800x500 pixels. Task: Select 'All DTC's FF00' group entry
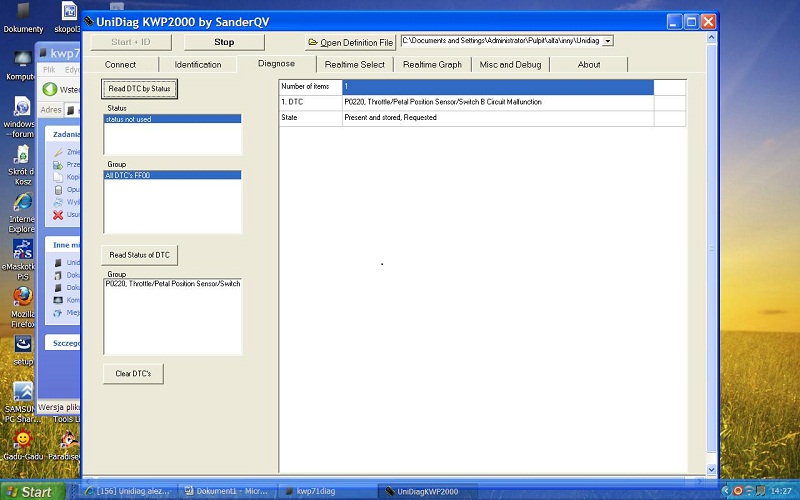172,176
